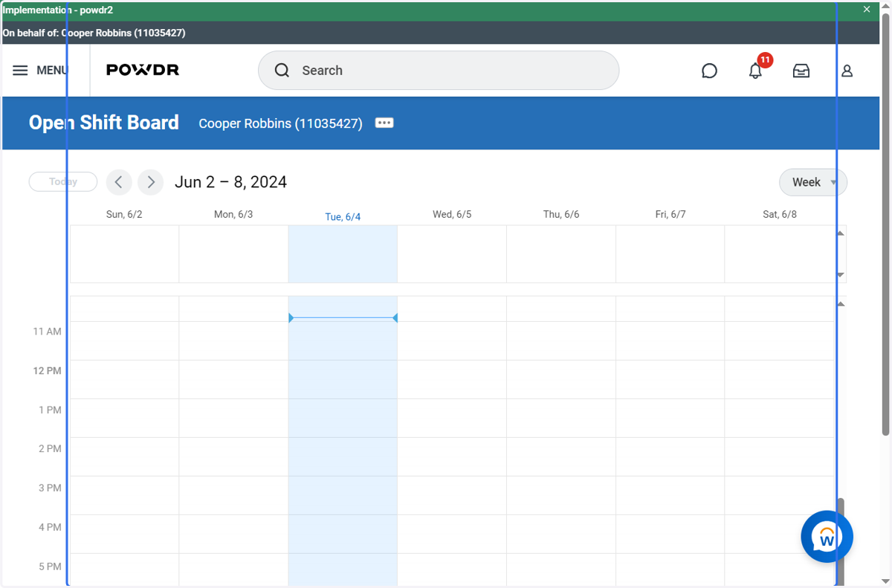892x588 pixels.
Task: Click the 2 PM time label
Action: 50,449
